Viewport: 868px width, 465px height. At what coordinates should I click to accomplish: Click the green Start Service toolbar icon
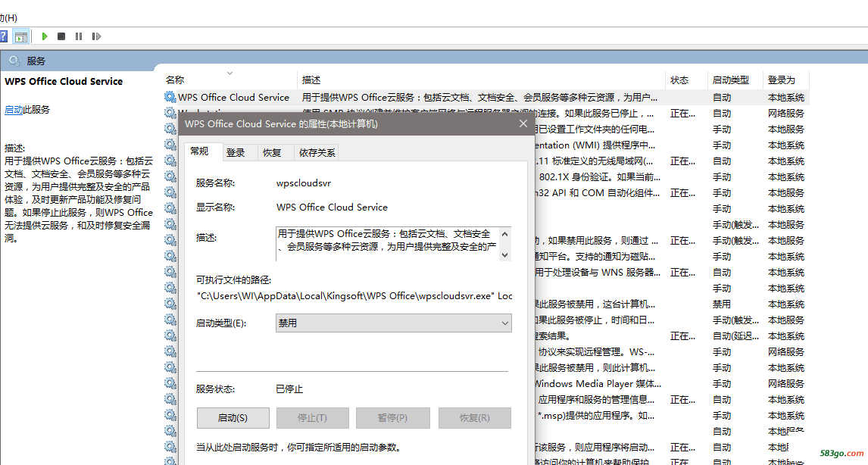[x=45, y=36]
